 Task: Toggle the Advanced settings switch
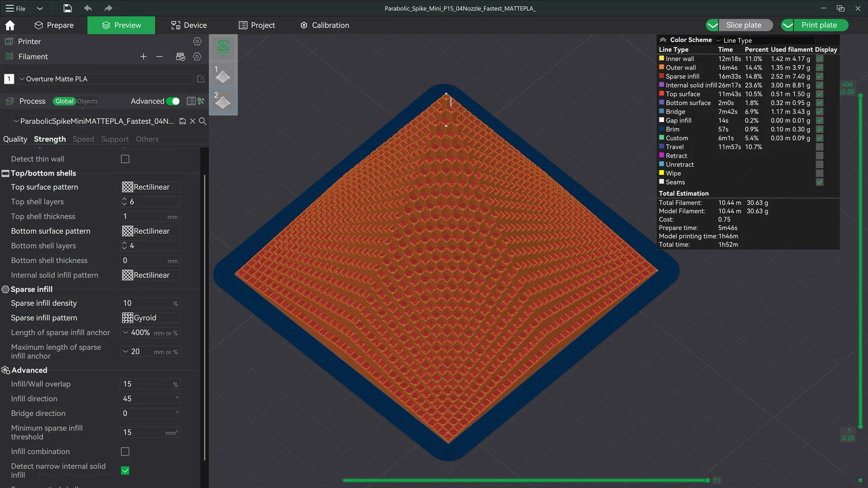click(x=173, y=101)
